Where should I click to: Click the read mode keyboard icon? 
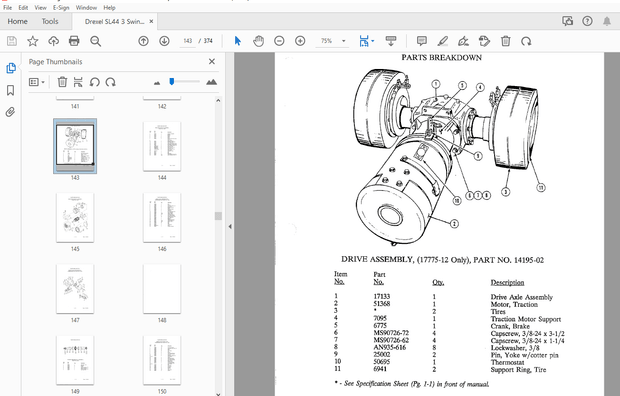coord(391,41)
